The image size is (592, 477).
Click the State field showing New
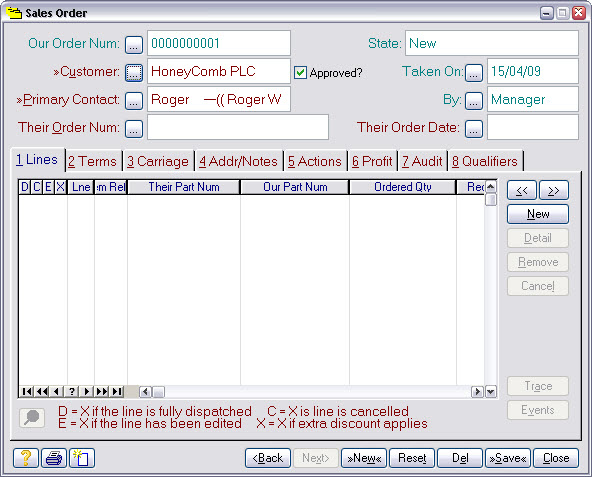[x=492, y=43]
